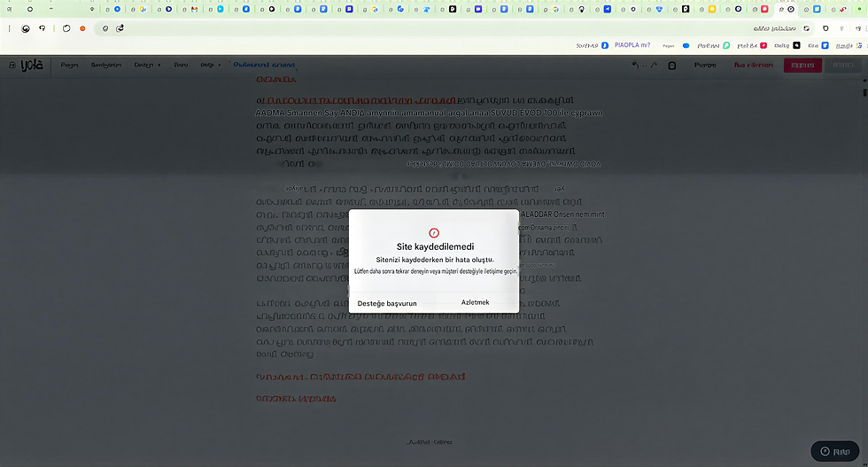
Task: Click the red error icon in dialog
Action: pos(434,233)
